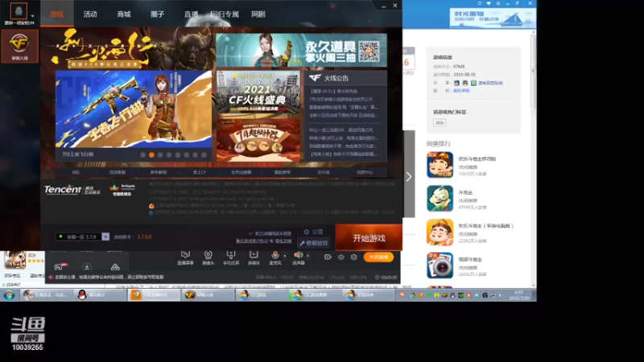Select the first carousel dot

point(143,154)
